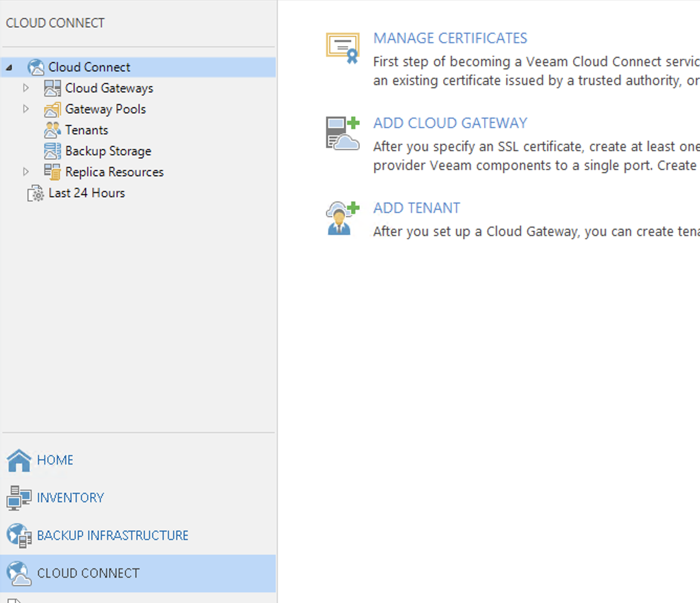Expand the Replica Resources node

26,172
